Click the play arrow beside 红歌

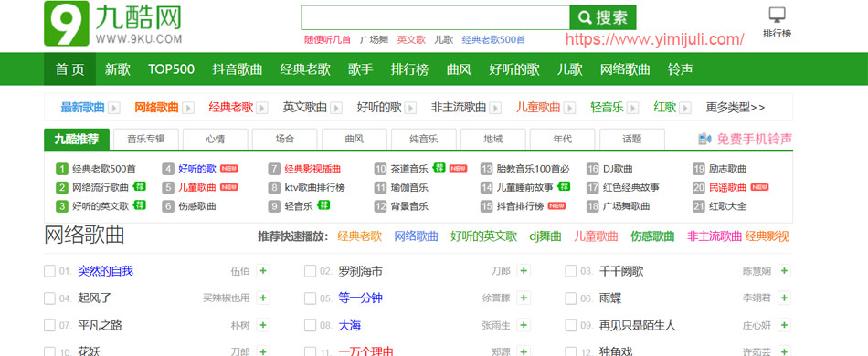685,108
